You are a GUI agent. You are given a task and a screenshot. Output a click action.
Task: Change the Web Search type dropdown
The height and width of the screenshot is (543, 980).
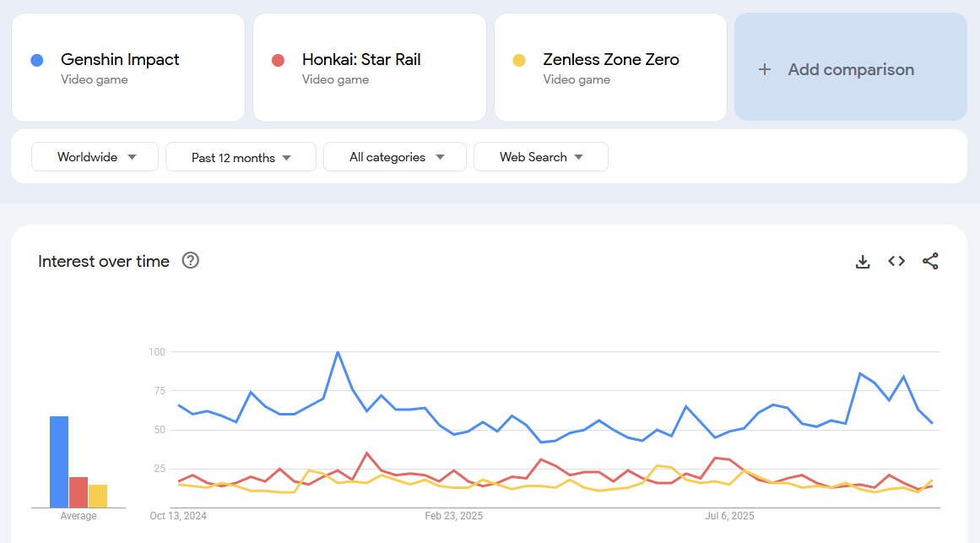tap(540, 157)
